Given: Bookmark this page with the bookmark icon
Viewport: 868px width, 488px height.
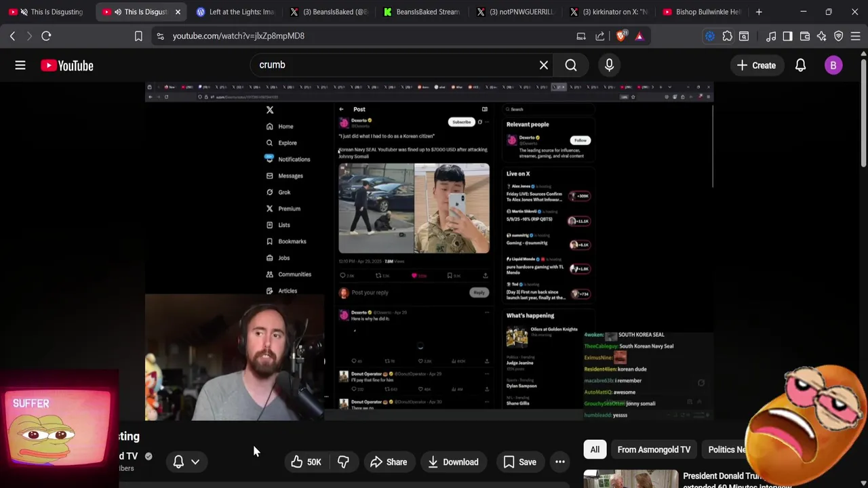Looking at the screenshot, I should (138, 36).
